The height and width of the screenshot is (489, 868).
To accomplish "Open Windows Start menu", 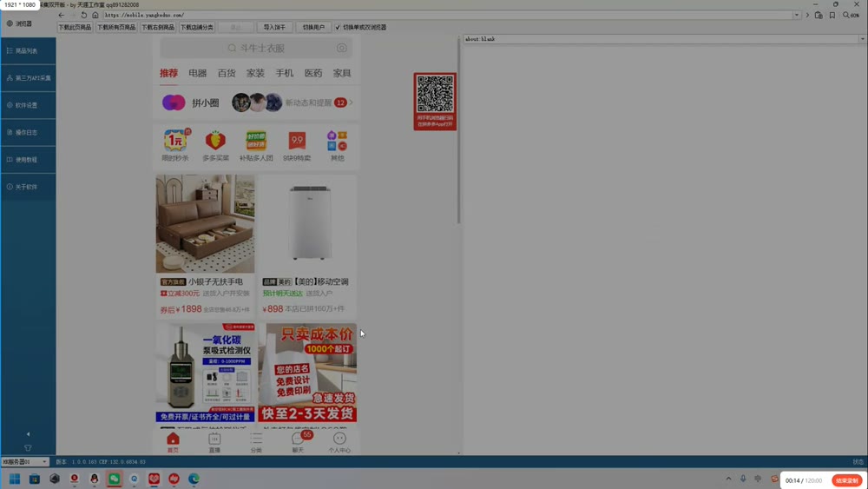I will (x=15, y=479).
